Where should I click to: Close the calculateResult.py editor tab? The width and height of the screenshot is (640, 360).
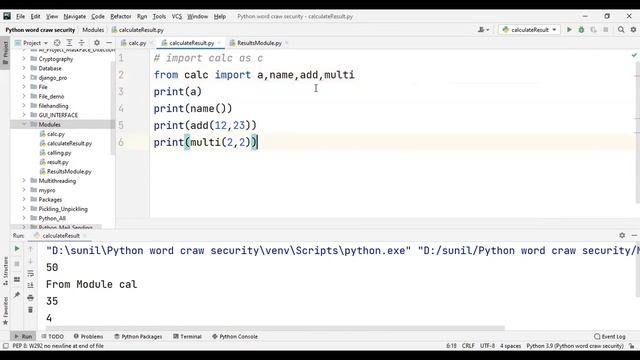pos(219,43)
